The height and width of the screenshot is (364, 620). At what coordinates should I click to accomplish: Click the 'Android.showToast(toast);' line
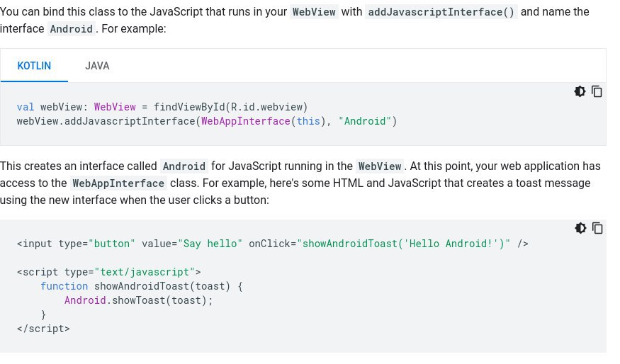tap(138, 300)
